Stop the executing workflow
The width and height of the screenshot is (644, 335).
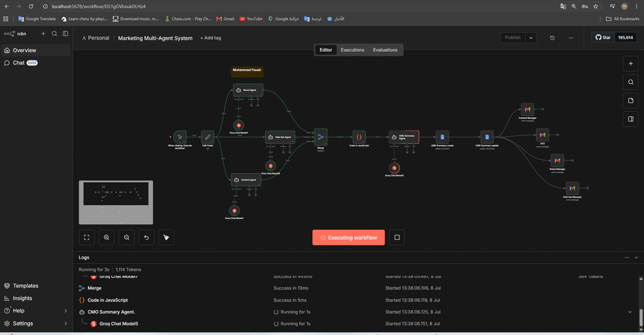click(397, 237)
